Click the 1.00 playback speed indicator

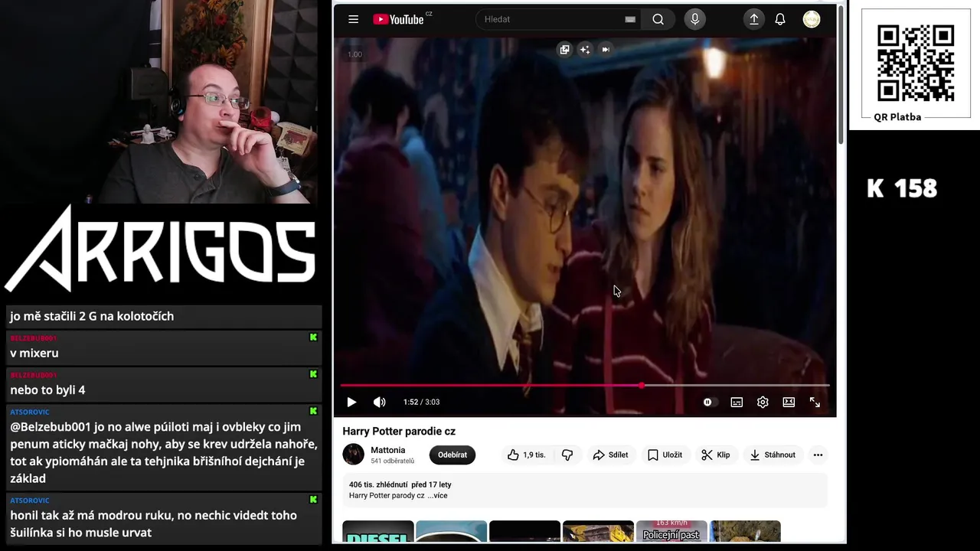tap(354, 54)
